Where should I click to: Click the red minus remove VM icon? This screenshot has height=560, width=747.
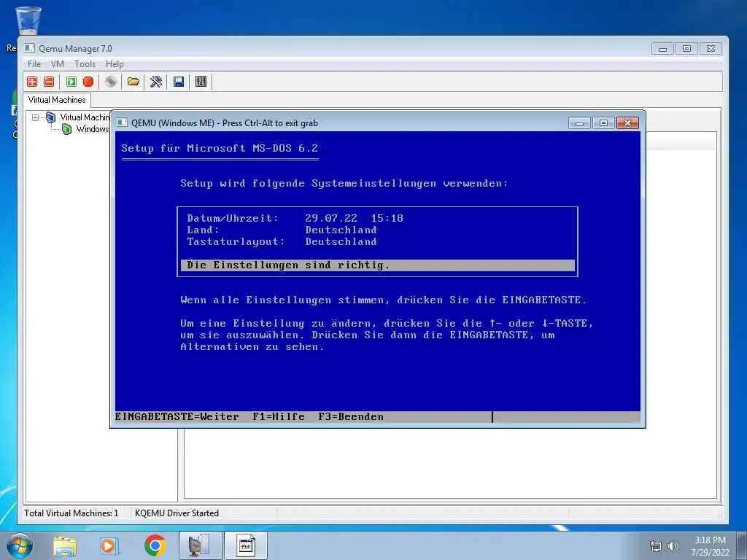(49, 82)
